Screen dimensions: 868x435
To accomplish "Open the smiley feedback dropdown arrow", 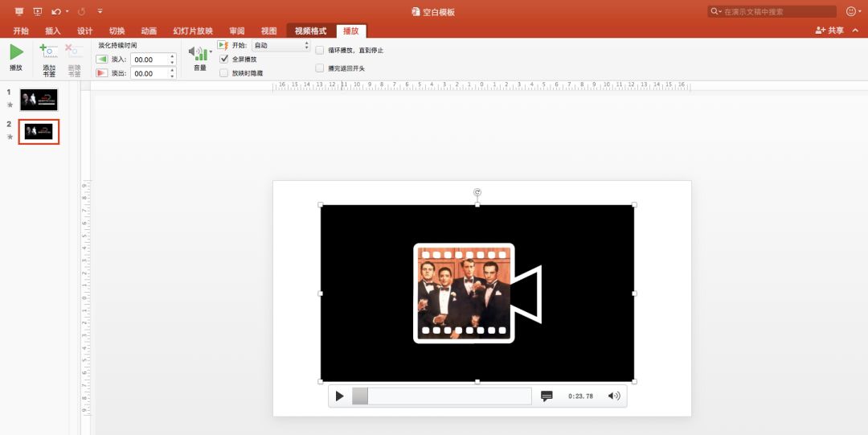I will coord(860,11).
